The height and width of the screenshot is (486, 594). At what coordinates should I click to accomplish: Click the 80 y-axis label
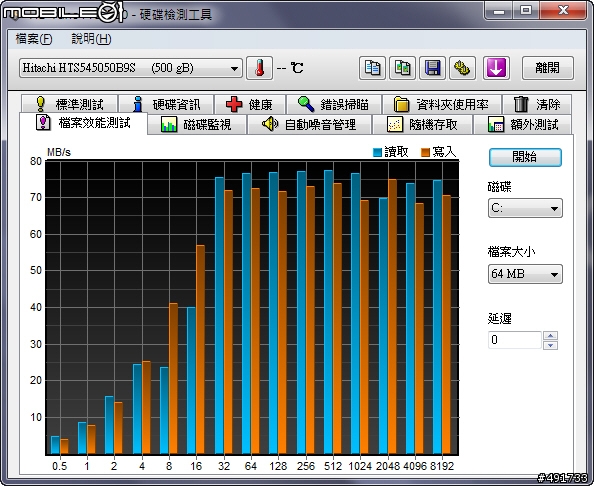tap(36, 161)
